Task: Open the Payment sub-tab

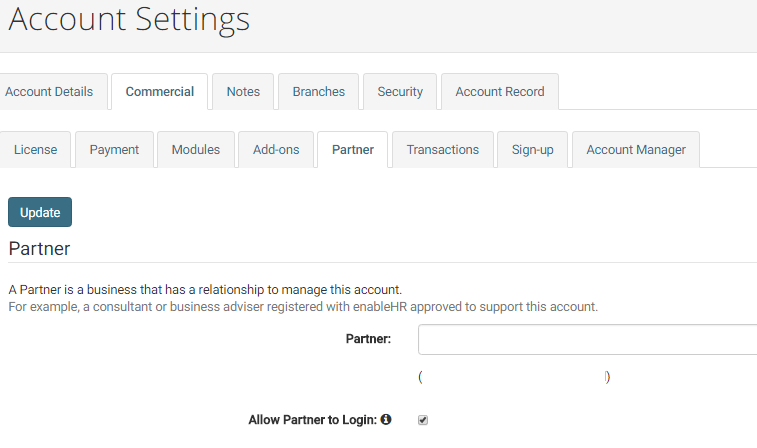Action: [x=114, y=150]
